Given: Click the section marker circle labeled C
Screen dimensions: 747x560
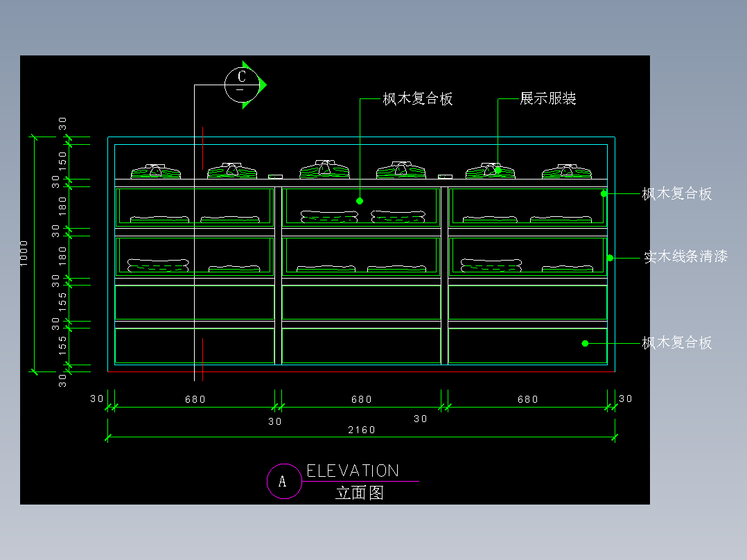Looking at the screenshot, I should click(242, 85).
